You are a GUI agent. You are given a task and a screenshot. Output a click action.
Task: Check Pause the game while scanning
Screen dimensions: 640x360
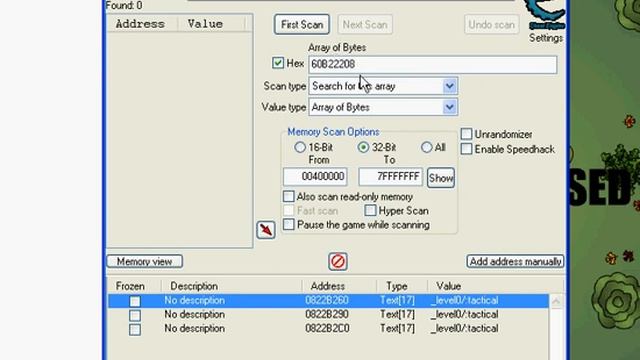coord(289,224)
